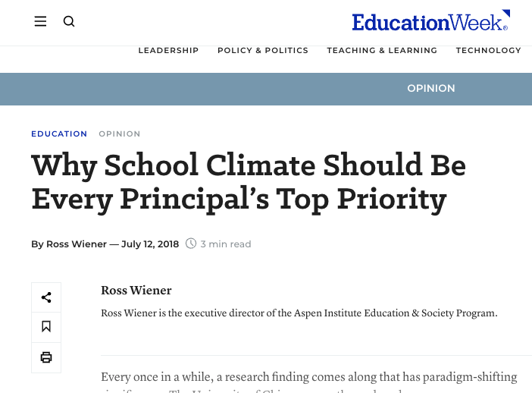Click the clock icon beside read time

coord(191,244)
